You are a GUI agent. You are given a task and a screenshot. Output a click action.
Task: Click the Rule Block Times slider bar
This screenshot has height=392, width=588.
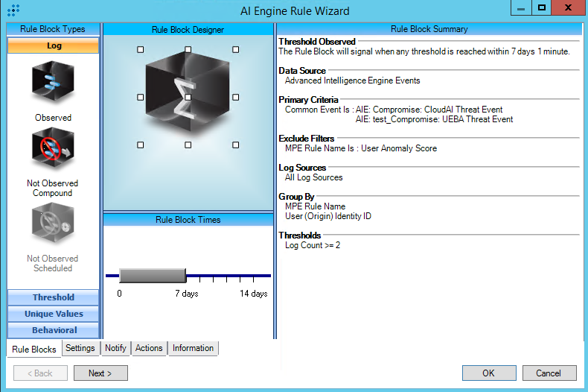[x=153, y=276]
